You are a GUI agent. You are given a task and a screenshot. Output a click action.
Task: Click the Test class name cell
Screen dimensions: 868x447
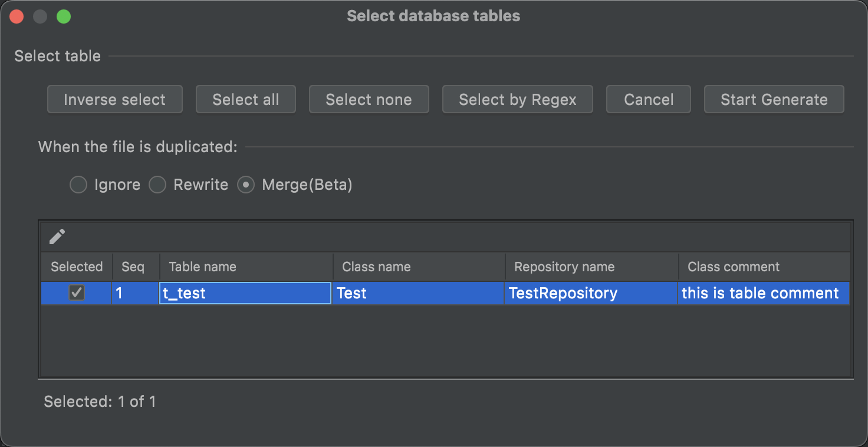[418, 293]
